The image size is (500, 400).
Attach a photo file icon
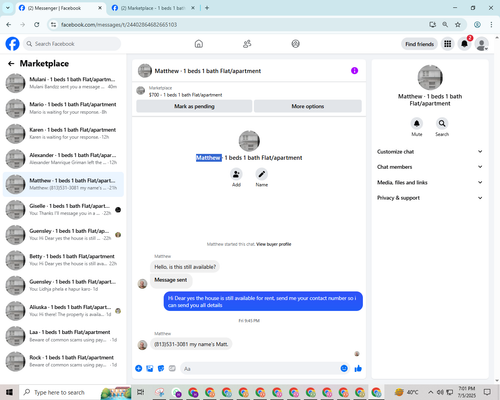(150, 368)
